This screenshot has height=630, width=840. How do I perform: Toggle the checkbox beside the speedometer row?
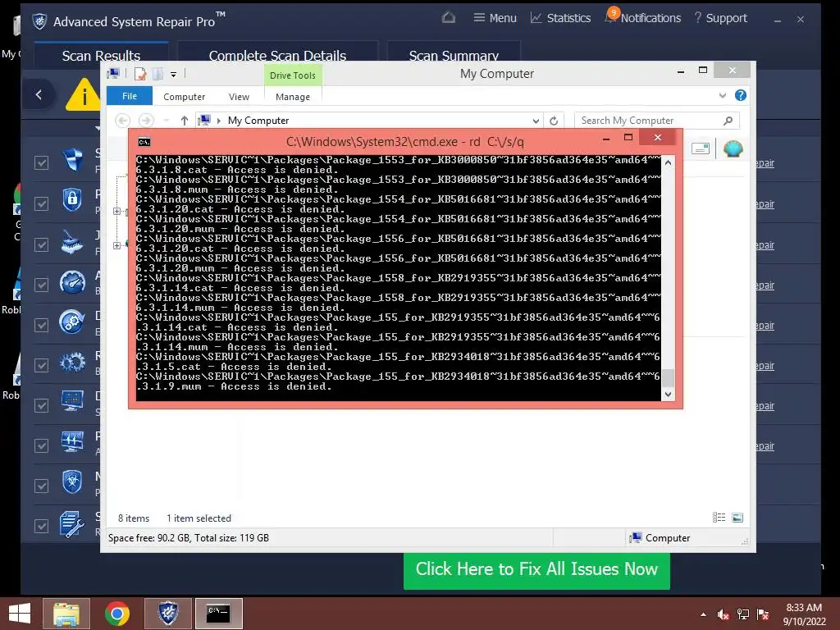pos(41,285)
